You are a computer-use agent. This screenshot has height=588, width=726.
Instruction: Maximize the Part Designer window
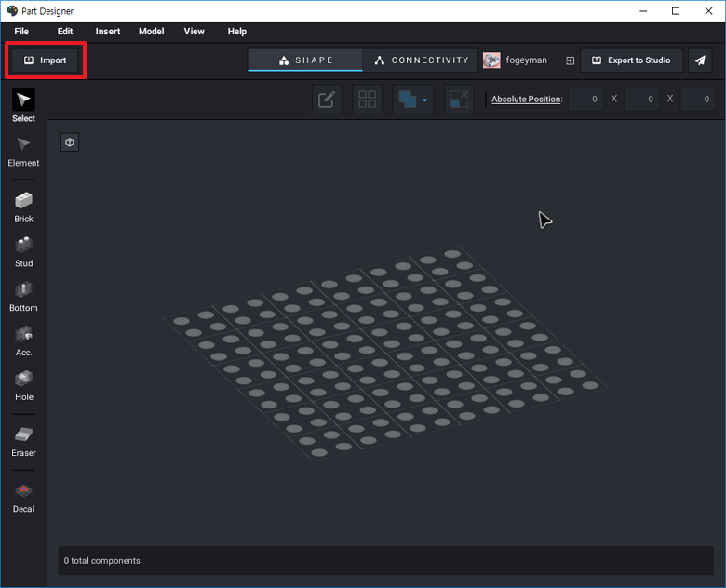pyautogui.click(x=676, y=11)
